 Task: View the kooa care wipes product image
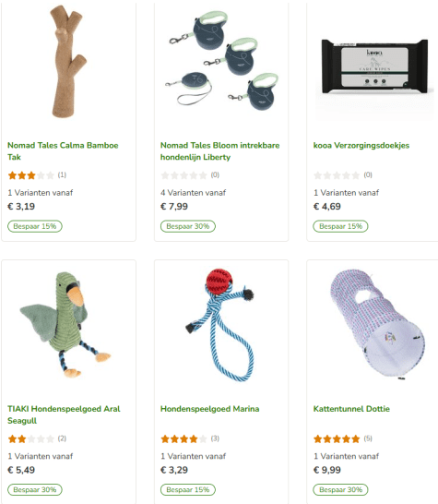pyautogui.click(x=374, y=66)
